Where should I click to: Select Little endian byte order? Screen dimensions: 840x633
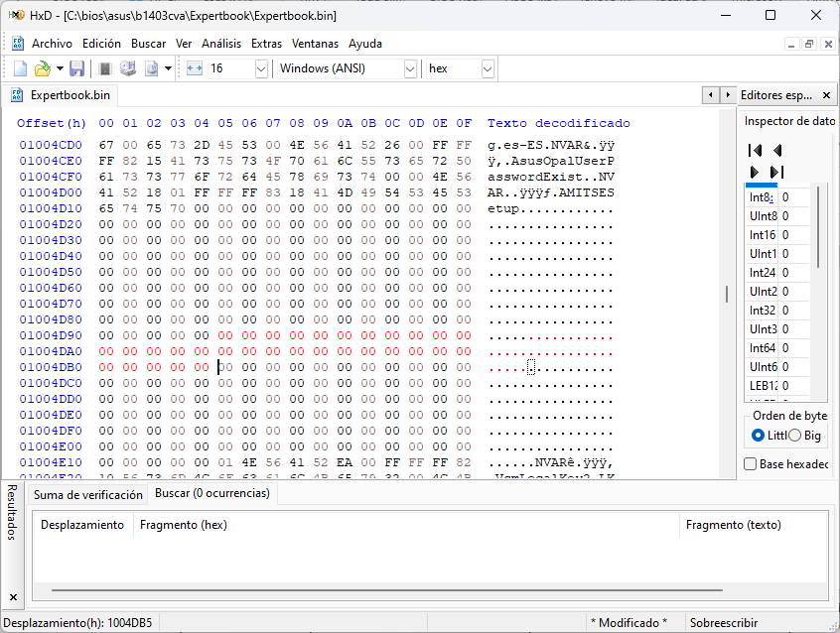(769, 436)
